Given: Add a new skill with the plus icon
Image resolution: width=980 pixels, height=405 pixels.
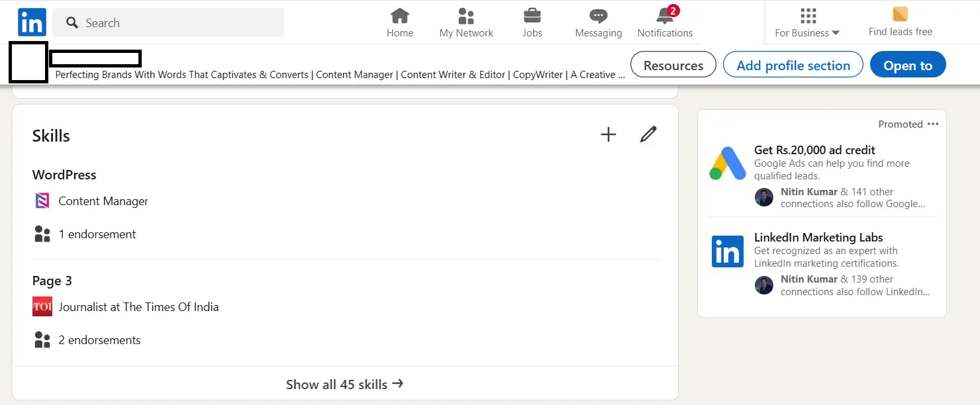Looking at the screenshot, I should [608, 134].
